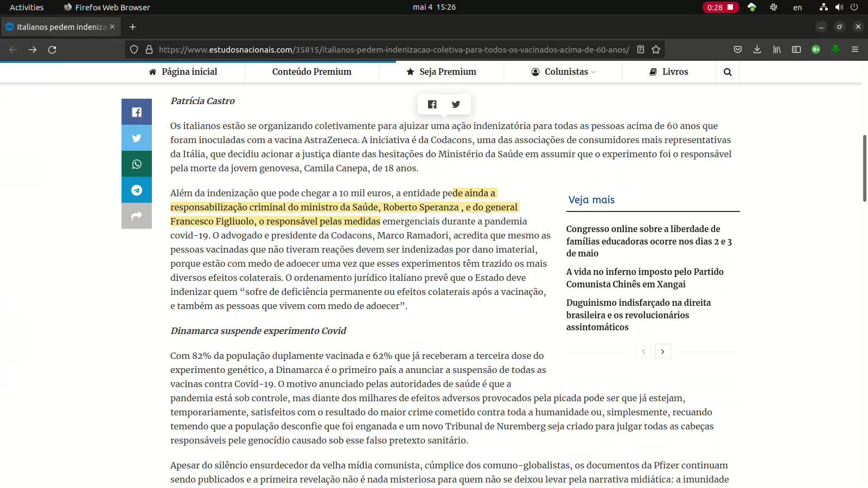The image size is (868, 488).
Task: View site security padlock information
Action: point(149,50)
